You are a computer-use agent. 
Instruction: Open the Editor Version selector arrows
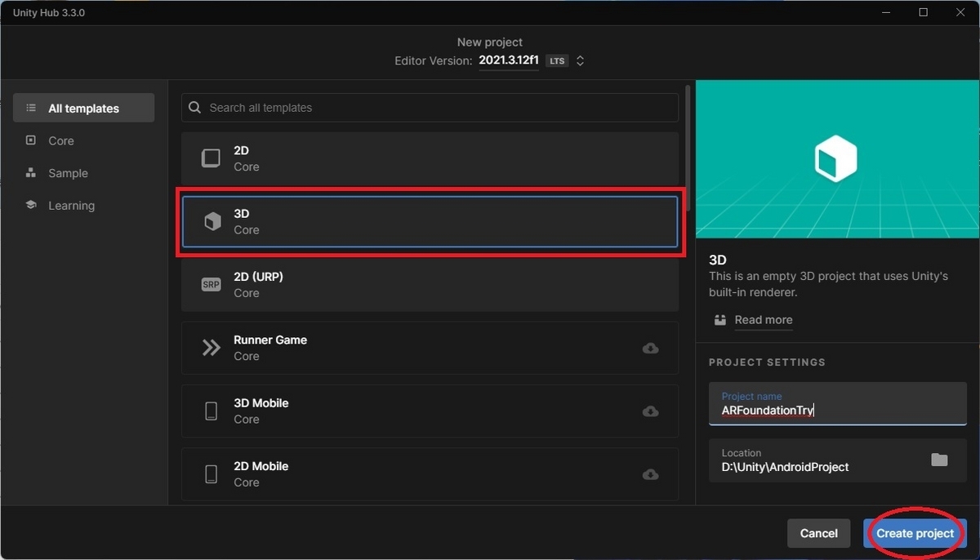point(580,60)
